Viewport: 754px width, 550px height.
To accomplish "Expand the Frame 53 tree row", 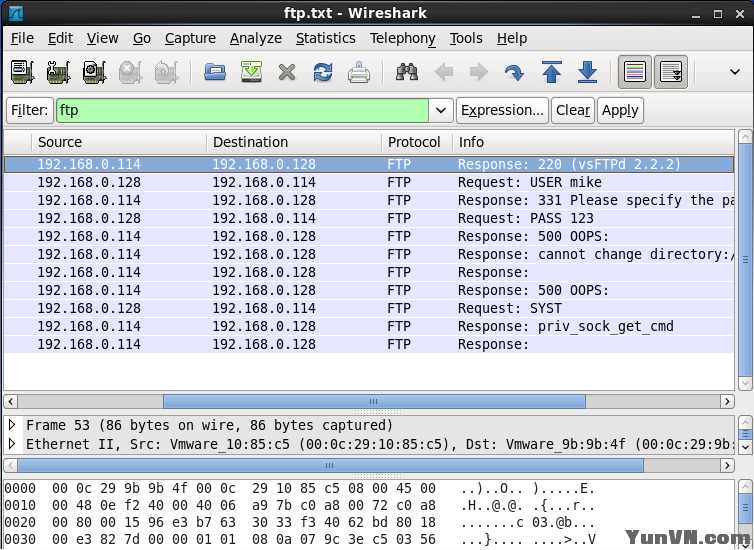I will coord(12,425).
